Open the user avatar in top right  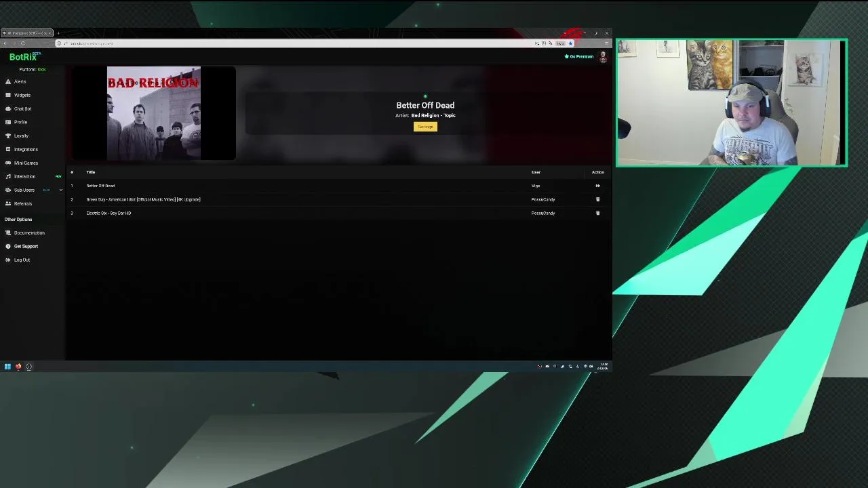click(x=603, y=57)
